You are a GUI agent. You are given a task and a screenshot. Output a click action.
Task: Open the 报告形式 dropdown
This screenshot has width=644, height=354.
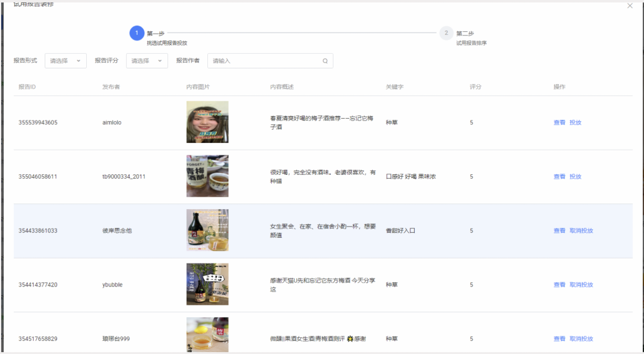(66, 61)
